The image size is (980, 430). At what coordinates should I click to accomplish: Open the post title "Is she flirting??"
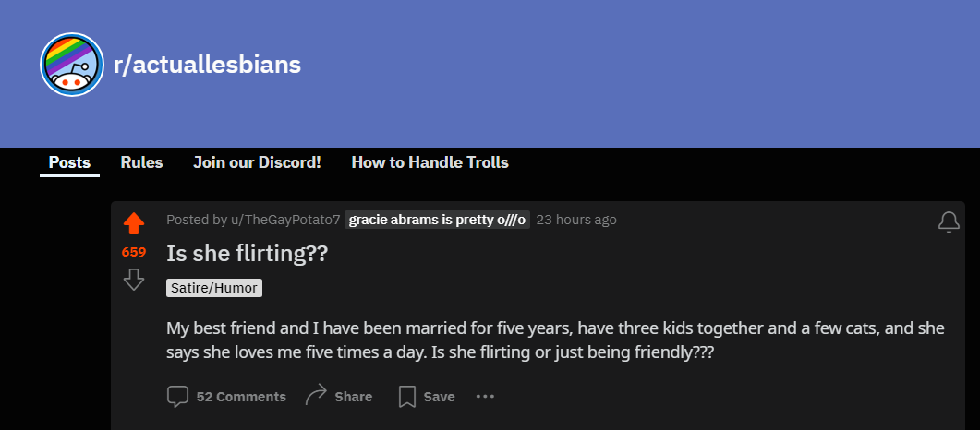pos(247,253)
